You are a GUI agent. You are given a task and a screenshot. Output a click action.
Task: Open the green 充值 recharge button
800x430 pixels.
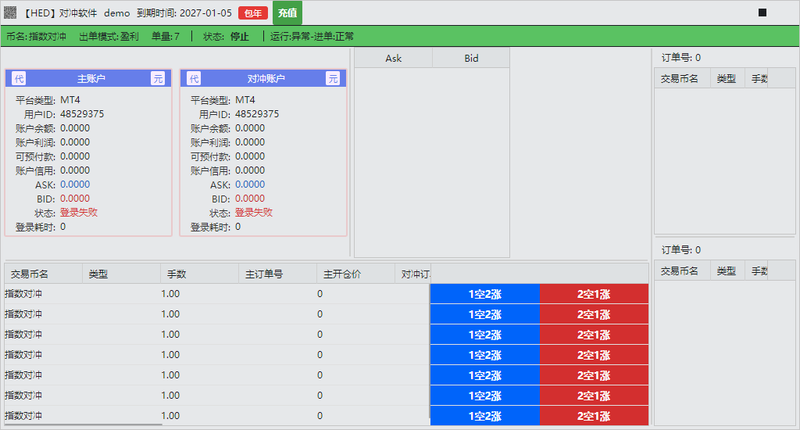pyautogui.click(x=287, y=13)
